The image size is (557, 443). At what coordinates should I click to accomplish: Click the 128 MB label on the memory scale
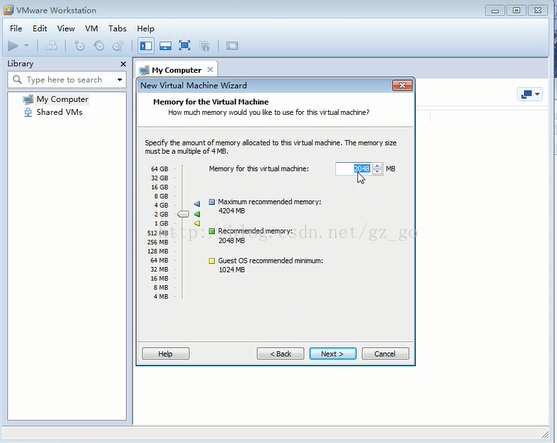[x=158, y=251]
